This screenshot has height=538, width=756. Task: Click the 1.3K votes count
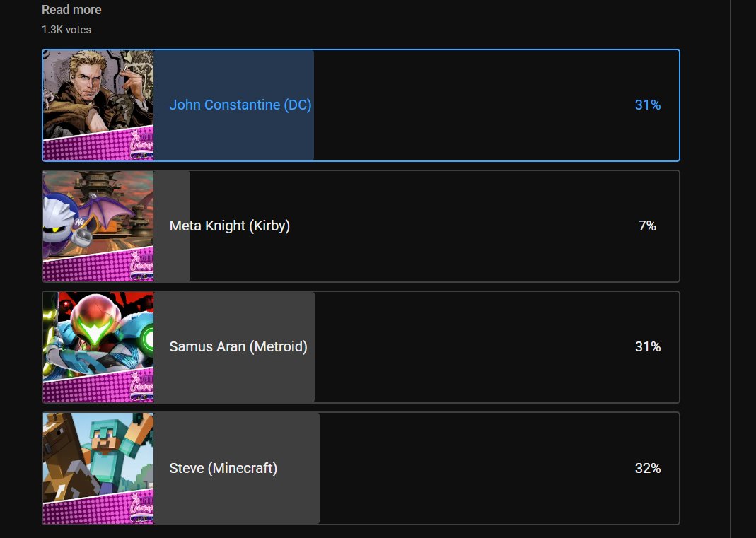66,30
